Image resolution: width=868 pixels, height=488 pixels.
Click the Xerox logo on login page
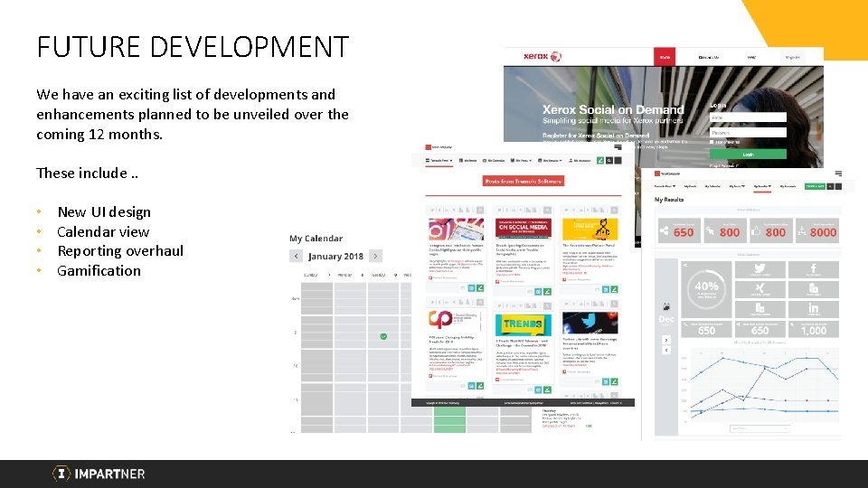coord(542,56)
